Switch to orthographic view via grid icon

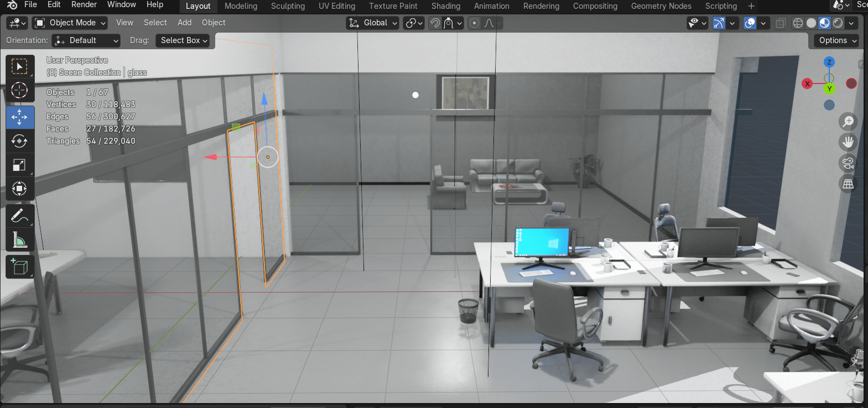848,184
